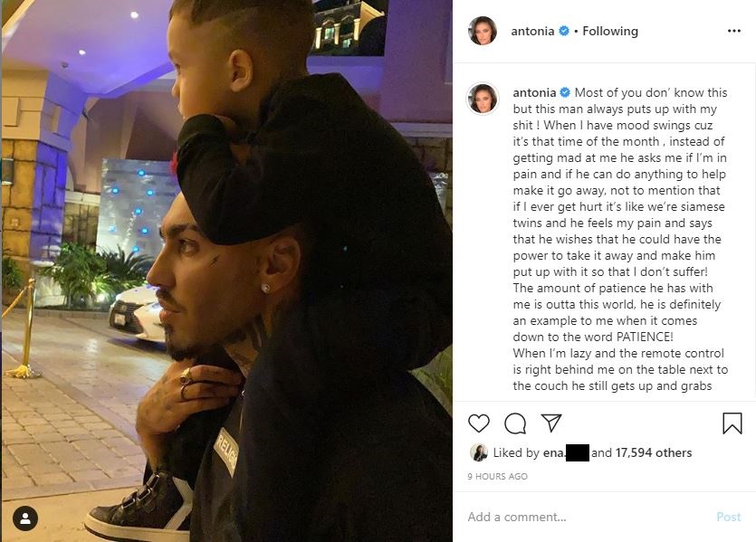Click the post photo image

[226, 271]
